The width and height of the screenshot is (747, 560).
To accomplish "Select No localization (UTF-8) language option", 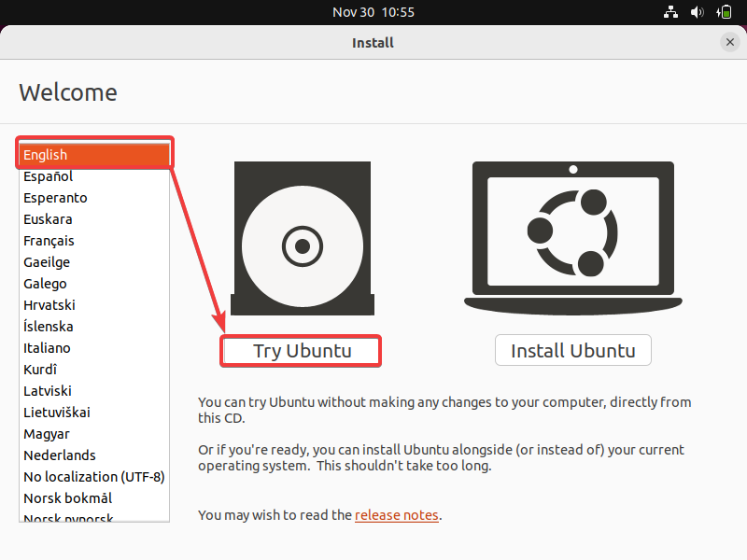I will pos(94,477).
